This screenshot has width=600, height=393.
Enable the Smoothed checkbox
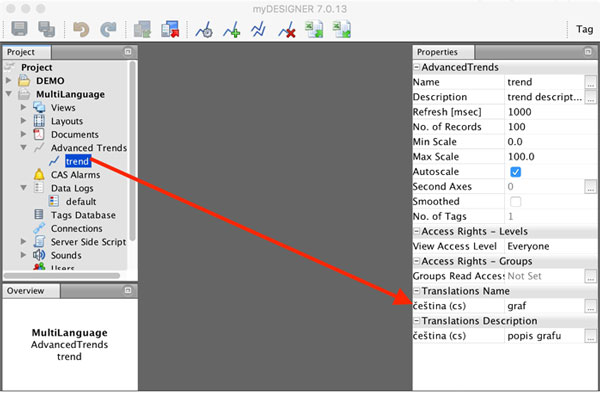(515, 202)
